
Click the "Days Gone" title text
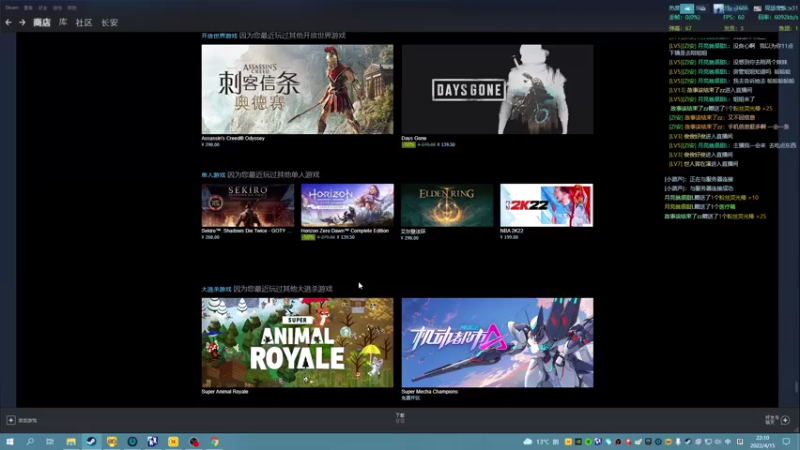414,138
